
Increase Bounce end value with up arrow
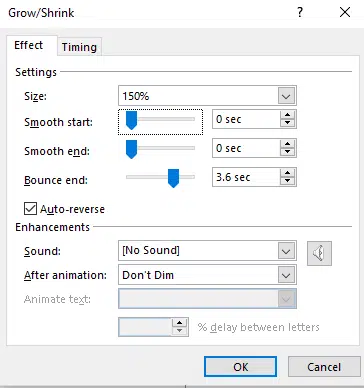pos(287,173)
